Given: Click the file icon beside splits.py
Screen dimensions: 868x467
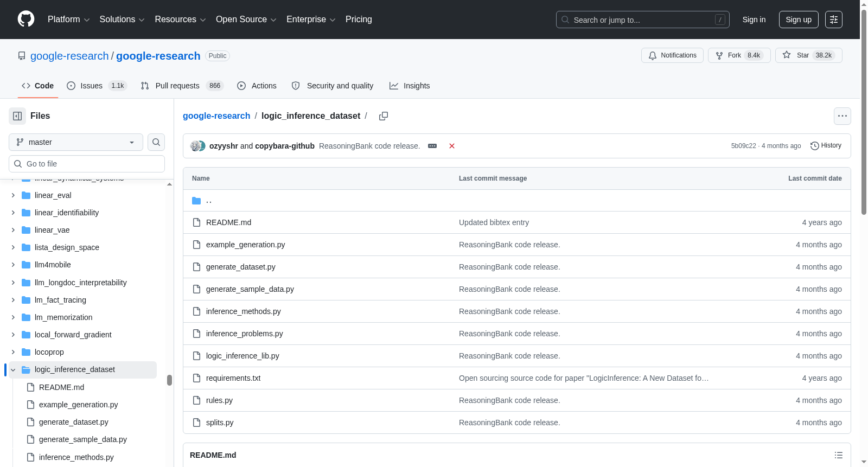Looking at the screenshot, I should point(196,423).
